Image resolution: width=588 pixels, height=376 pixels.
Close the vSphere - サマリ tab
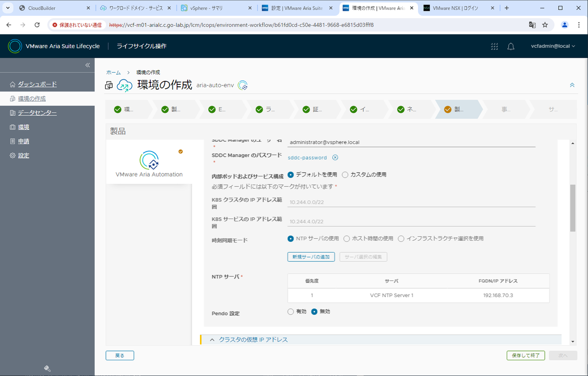tap(249, 8)
